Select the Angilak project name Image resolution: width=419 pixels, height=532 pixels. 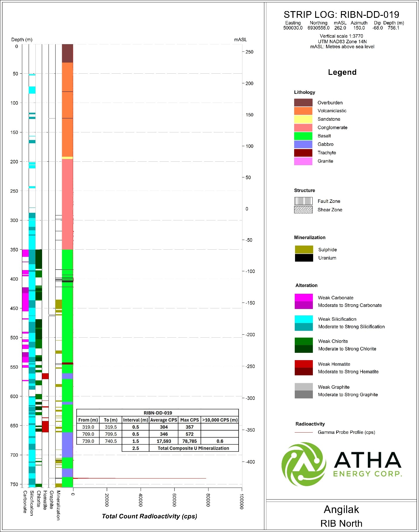[342, 509]
